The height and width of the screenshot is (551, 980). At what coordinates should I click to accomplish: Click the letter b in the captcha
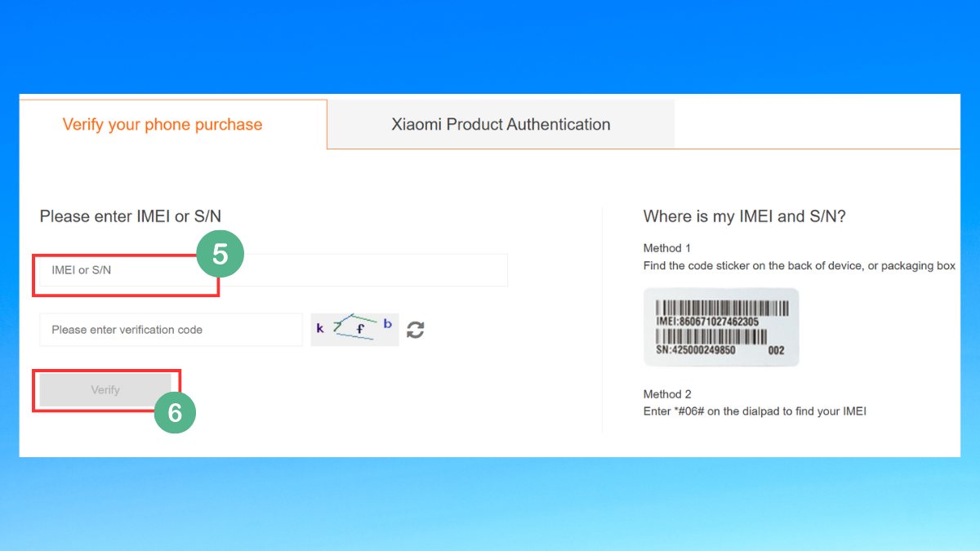pos(387,324)
